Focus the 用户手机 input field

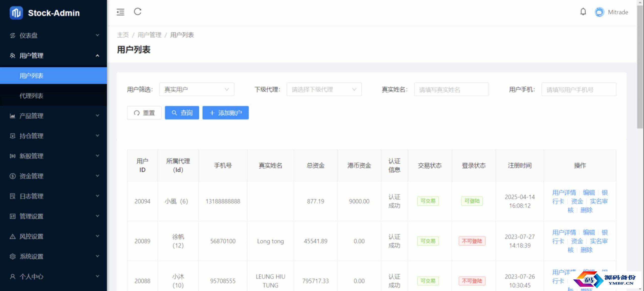(x=579, y=89)
